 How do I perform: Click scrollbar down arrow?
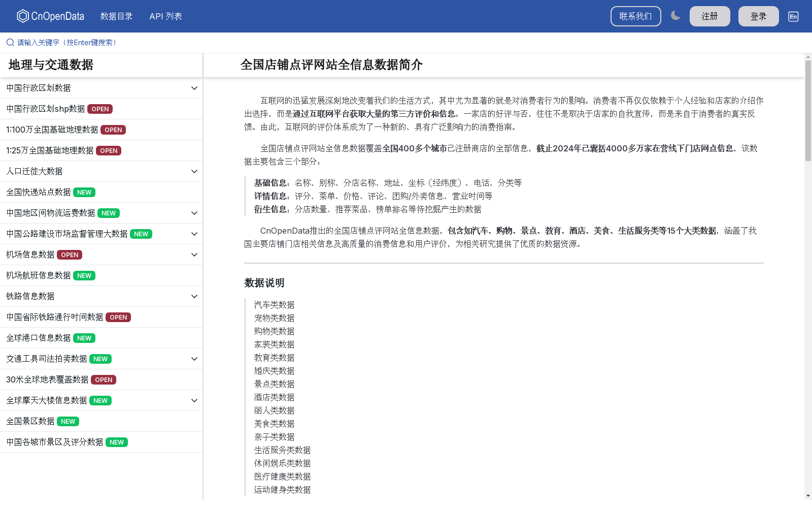tap(808, 495)
